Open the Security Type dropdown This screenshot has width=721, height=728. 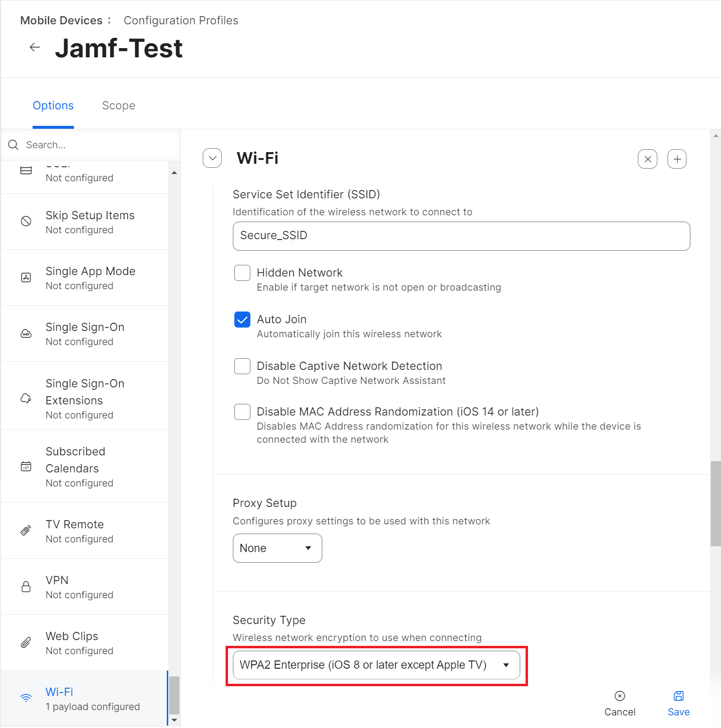click(x=376, y=665)
